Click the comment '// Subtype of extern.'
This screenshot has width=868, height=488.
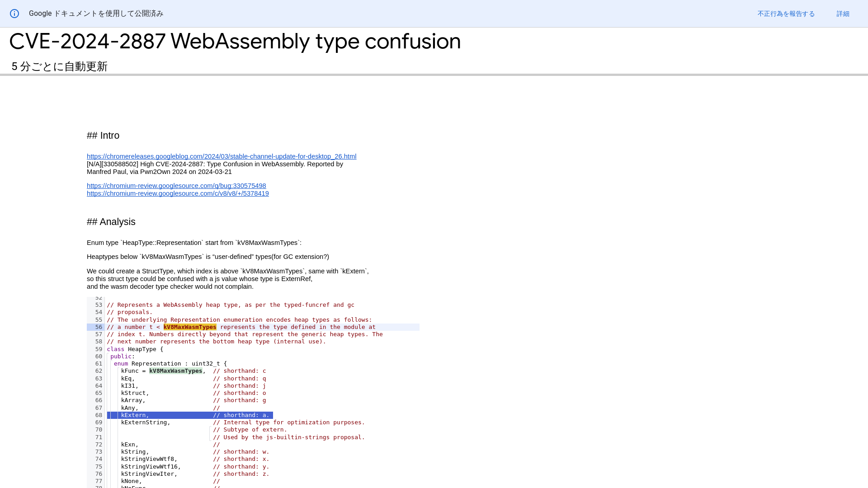(250, 430)
